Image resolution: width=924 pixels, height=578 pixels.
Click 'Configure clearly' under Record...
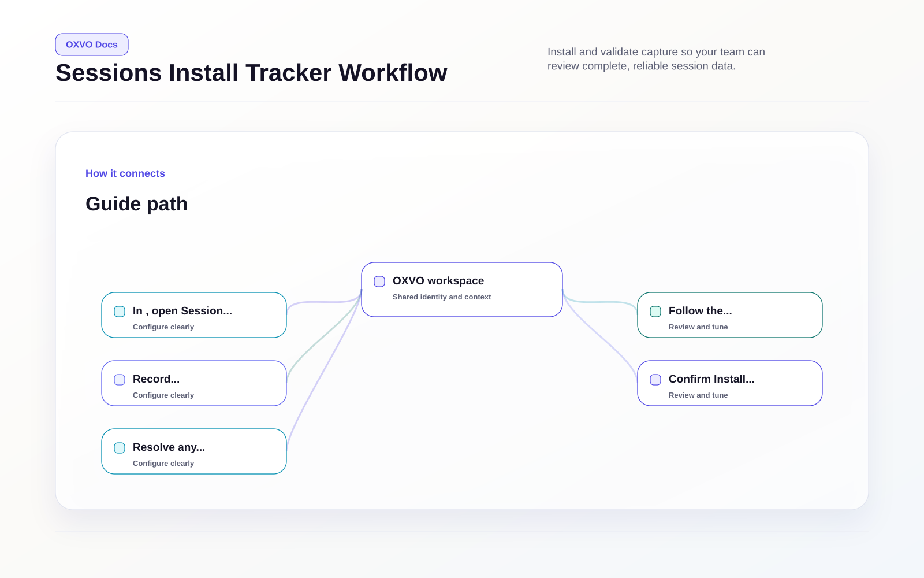pyautogui.click(x=163, y=395)
